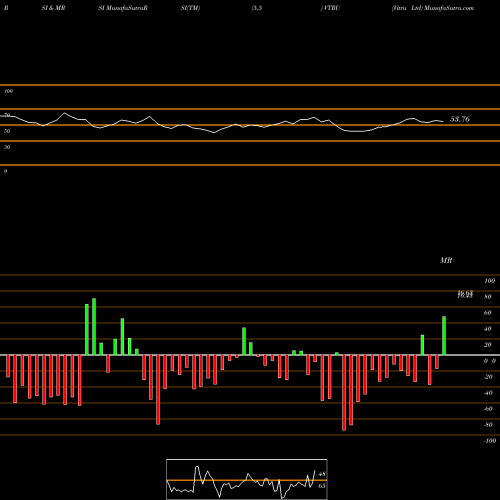Click the -20 label on MR axis

[x=488, y=377]
